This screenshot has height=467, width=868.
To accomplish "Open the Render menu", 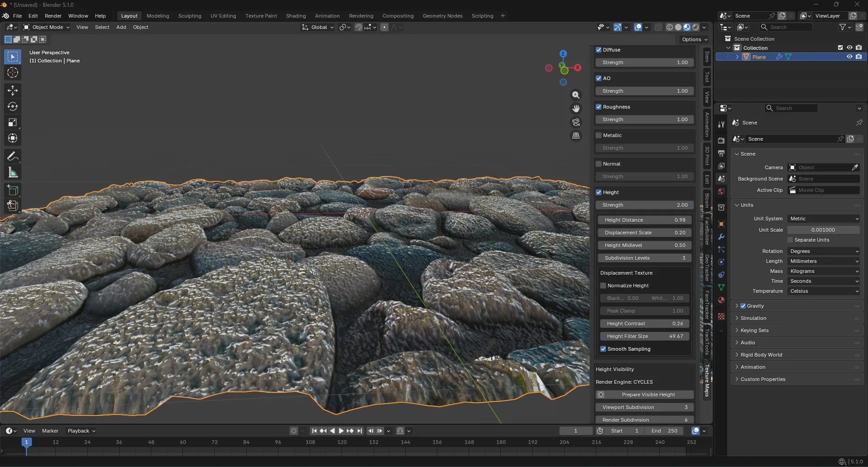I will [x=53, y=16].
